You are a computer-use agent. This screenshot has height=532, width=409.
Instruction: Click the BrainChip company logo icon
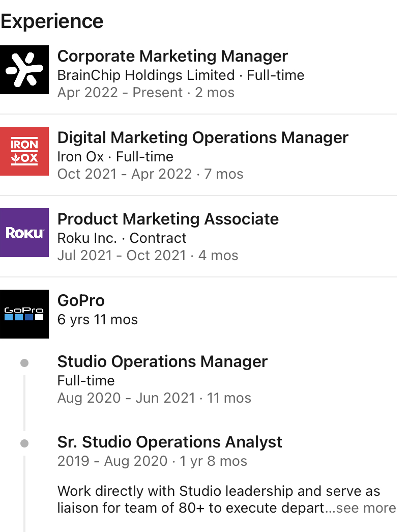pos(24,70)
